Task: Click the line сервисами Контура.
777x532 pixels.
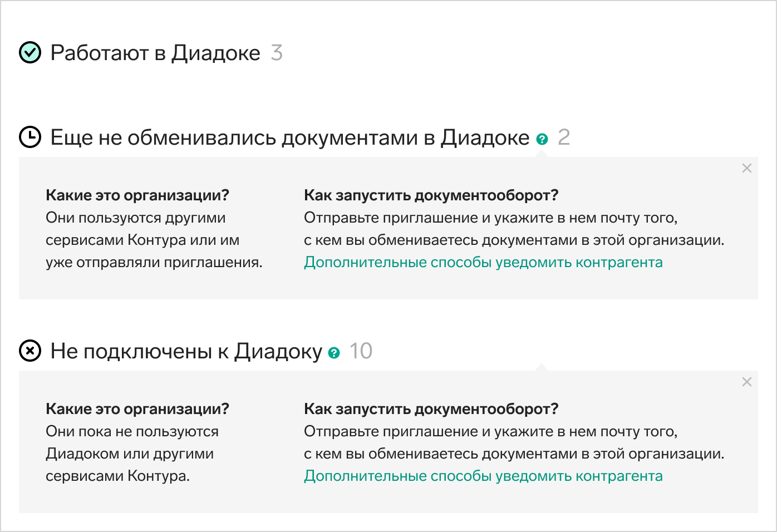Action: 118,476
